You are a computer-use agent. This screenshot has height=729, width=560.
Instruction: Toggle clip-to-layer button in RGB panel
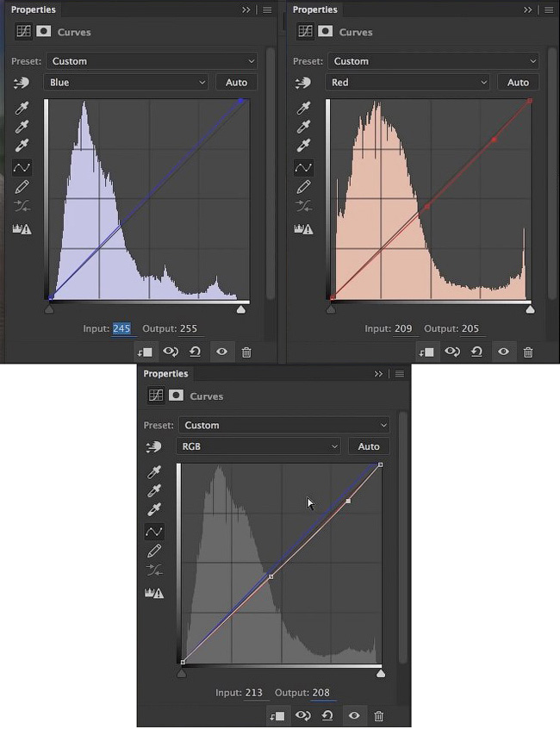(x=277, y=715)
